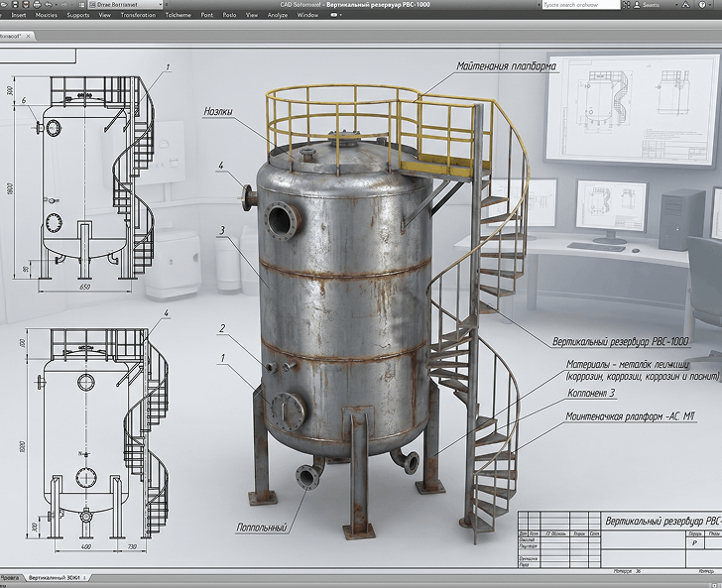Click the 'Нозлки' callout label
Image resolution: width=722 pixels, height=588 pixels.
pyautogui.click(x=218, y=111)
